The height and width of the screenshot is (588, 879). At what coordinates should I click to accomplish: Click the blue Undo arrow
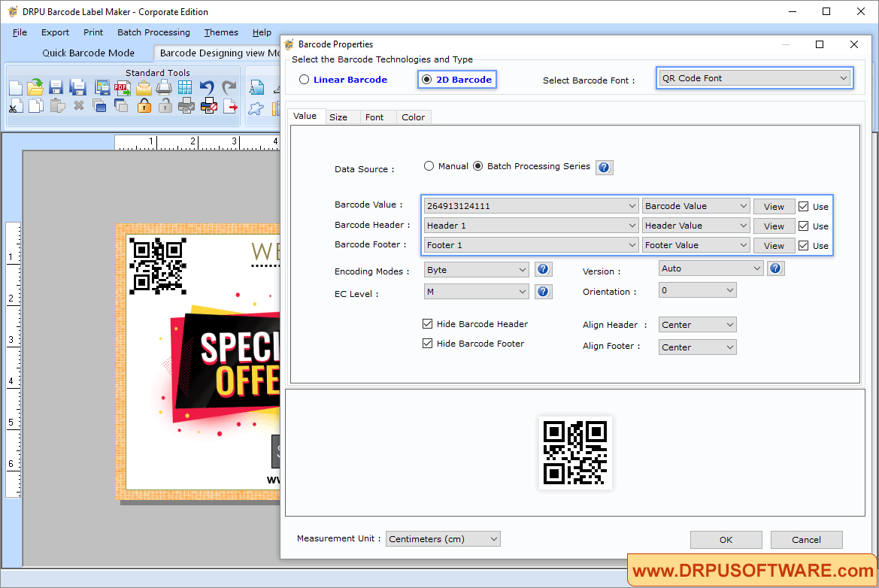207,87
